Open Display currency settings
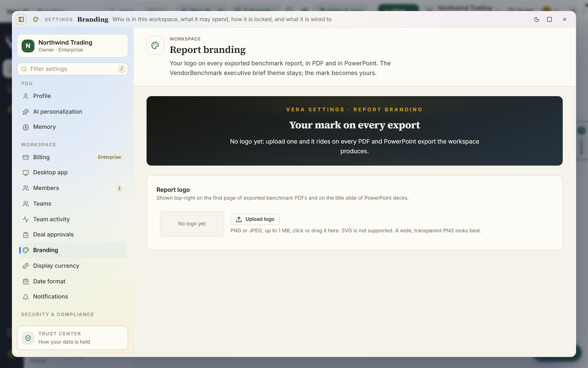 point(73,265)
